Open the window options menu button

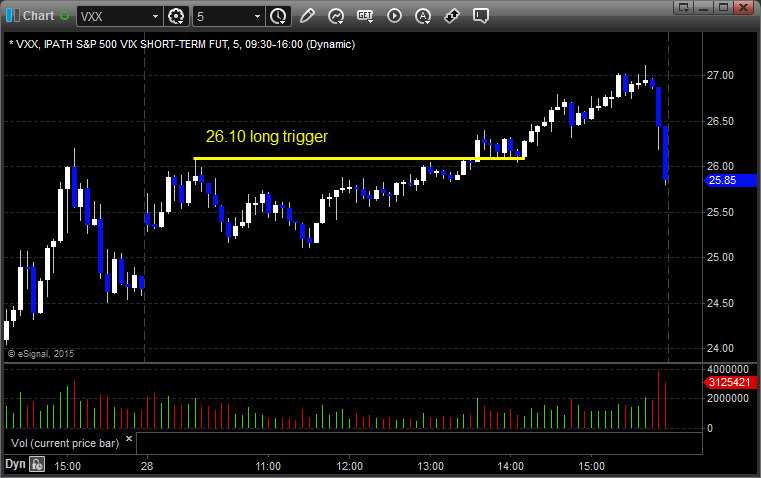[683, 7]
